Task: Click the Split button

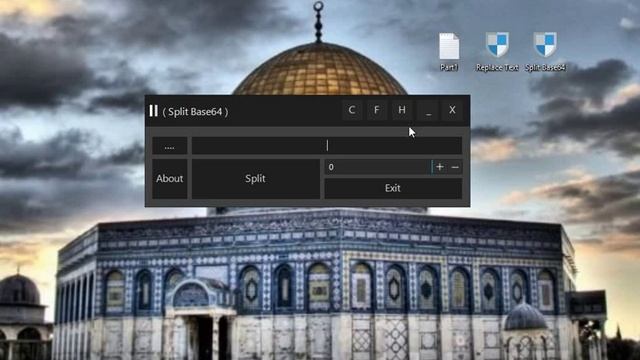Action: [x=256, y=179]
